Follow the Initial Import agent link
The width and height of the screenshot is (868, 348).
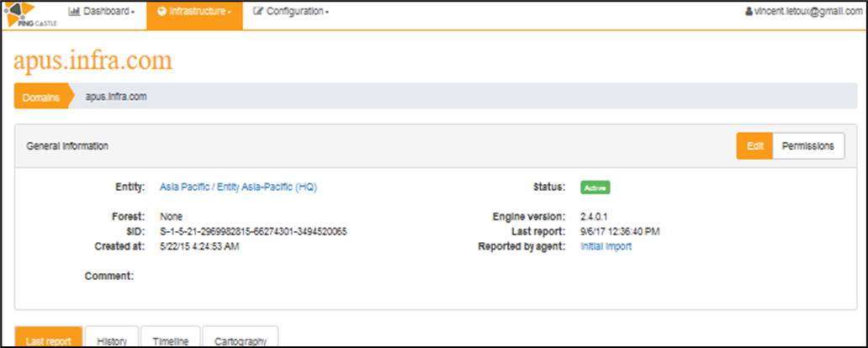[x=606, y=247]
